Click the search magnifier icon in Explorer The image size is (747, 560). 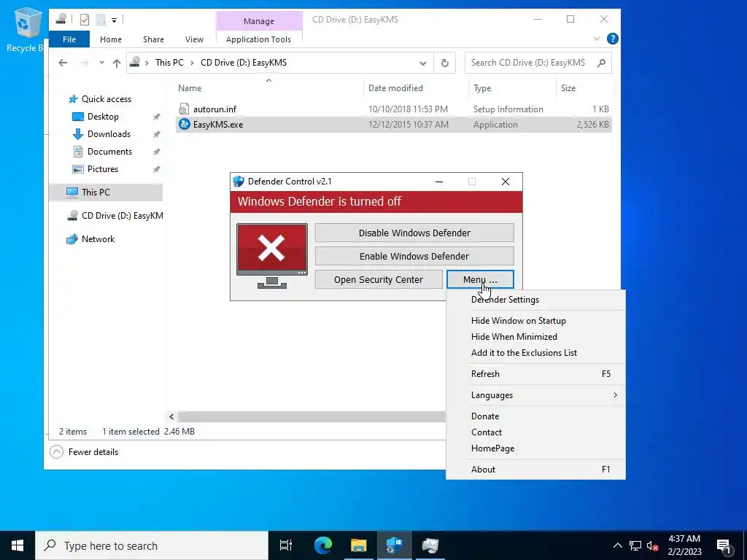tap(602, 63)
